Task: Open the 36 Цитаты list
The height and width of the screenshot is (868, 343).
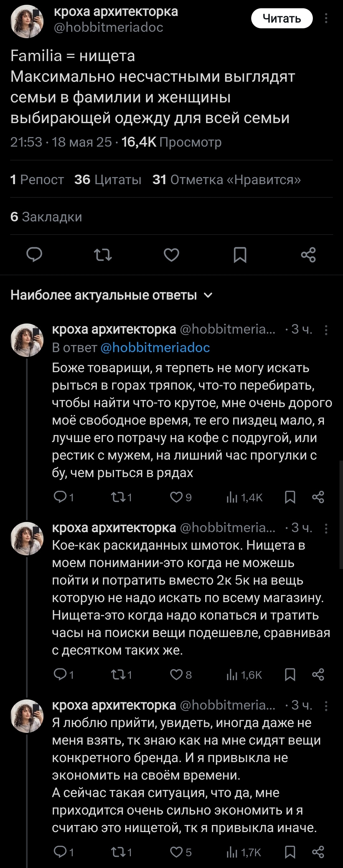Action: coord(108,180)
